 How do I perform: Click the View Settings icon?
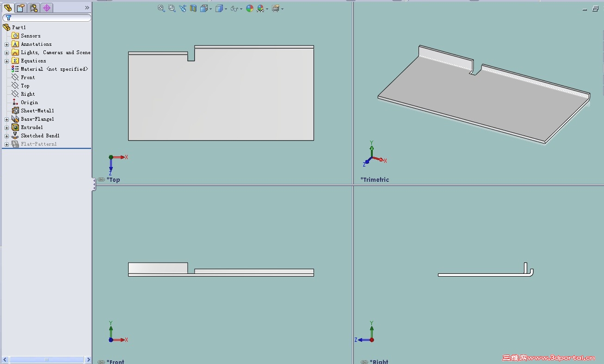[x=276, y=8]
